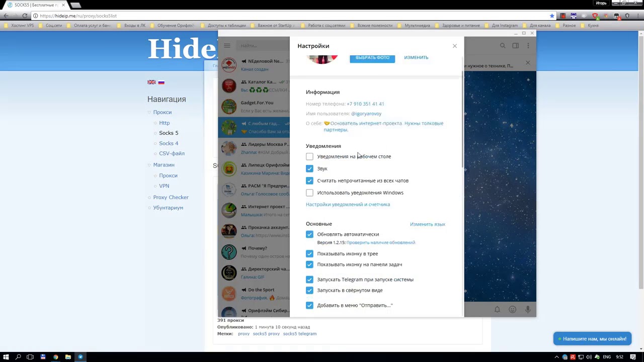Toggle 'Обновлять автоматически' checkbox
Screen dimensions: 644x362
[309, 234]
